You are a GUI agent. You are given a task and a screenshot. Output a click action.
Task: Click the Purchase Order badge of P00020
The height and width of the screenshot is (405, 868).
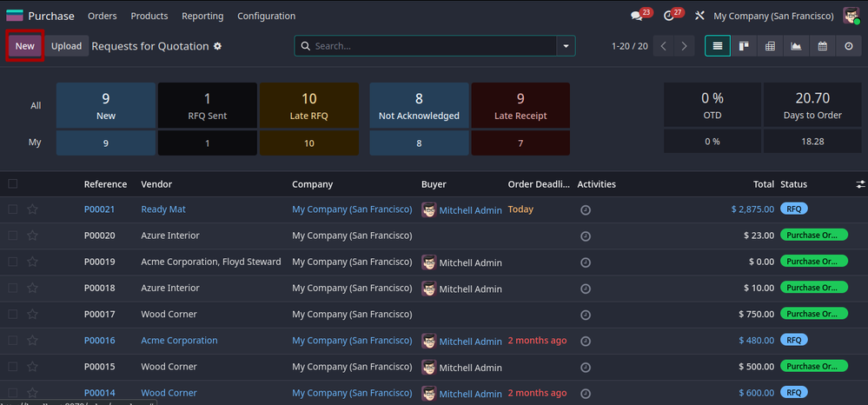tap(814, 235)
